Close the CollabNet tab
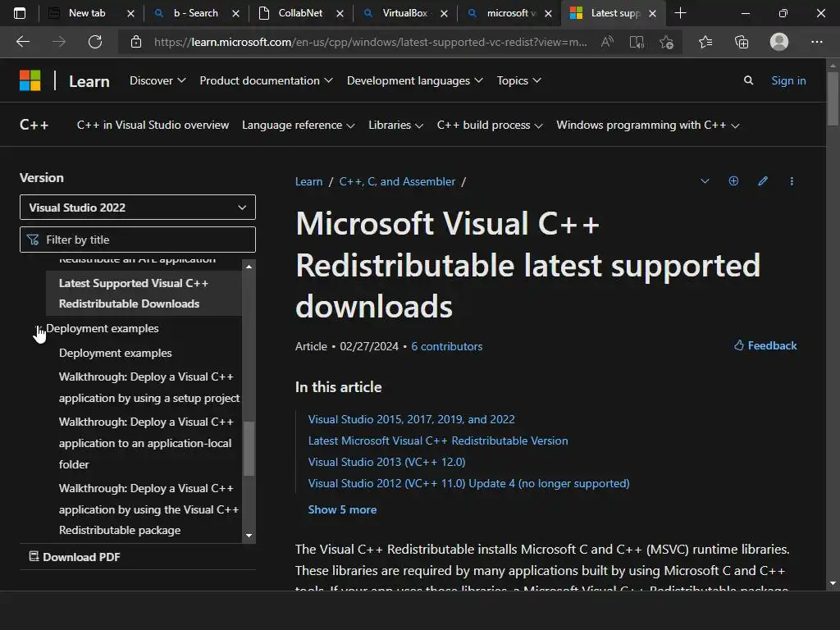The height and width of the screenshot is (630, 840). pyautogui.click(x=340, y=13)
